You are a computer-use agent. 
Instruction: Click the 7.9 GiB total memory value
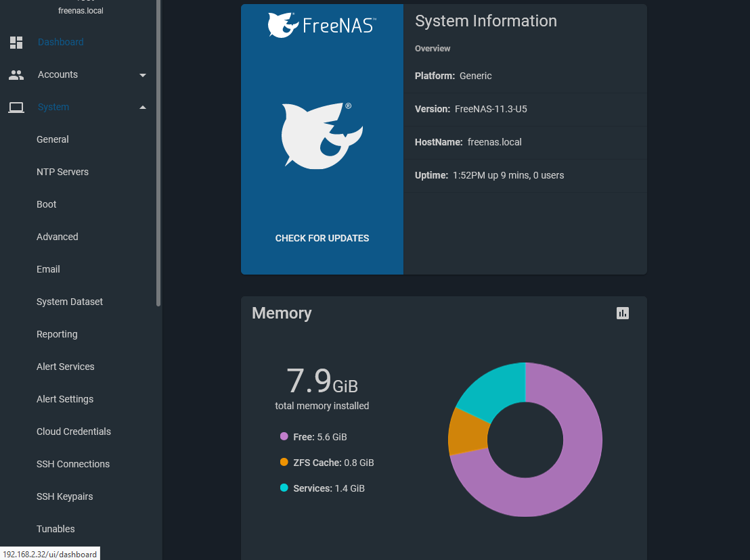(x=322, y=381)
